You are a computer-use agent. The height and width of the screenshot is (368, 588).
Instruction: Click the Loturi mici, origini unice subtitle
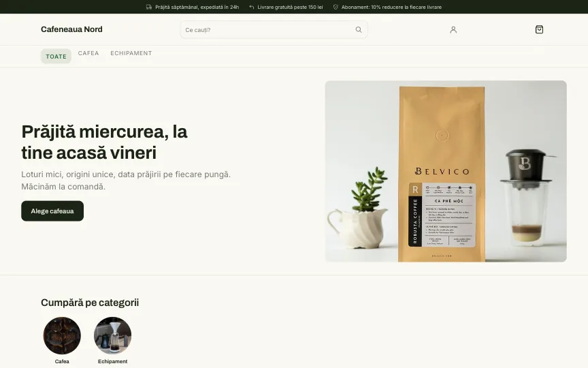[x=126, y=180]
